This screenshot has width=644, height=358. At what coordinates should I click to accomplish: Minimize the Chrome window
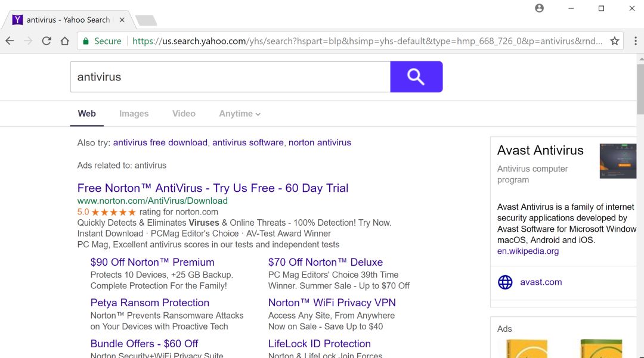coord(571,8)
